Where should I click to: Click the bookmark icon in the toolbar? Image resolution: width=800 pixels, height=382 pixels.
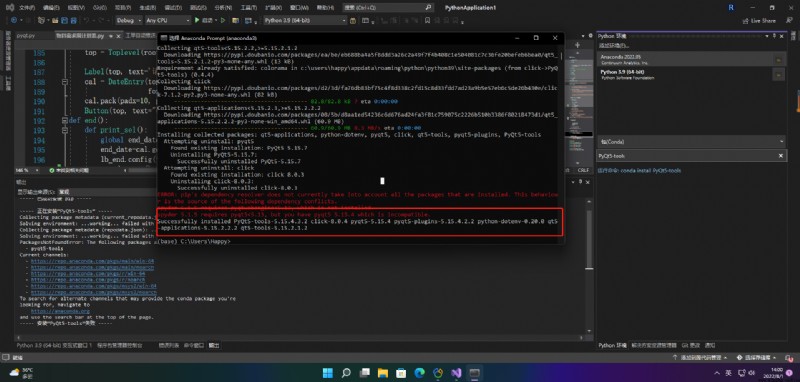pos(427,20)
